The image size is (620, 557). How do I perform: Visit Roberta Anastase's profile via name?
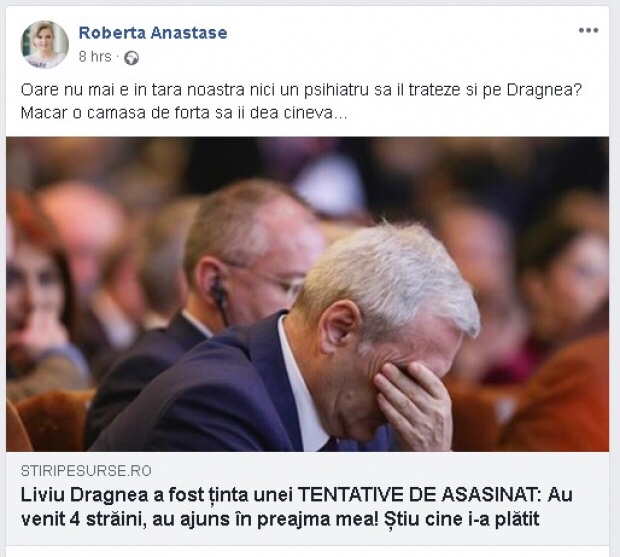(153, 33)
